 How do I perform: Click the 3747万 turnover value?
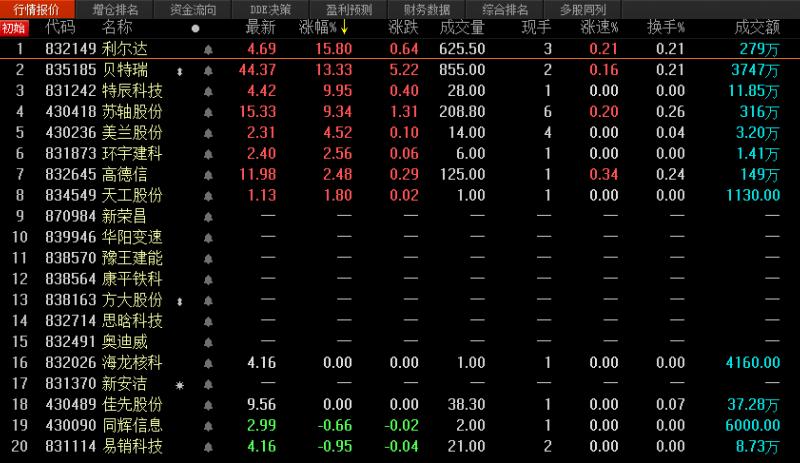(755, 70)
